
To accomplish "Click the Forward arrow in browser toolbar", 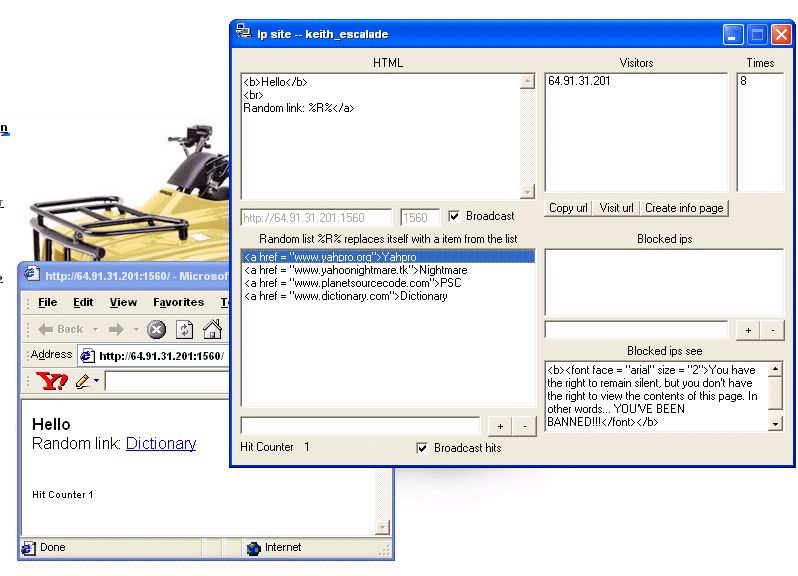I will [116, 329].
